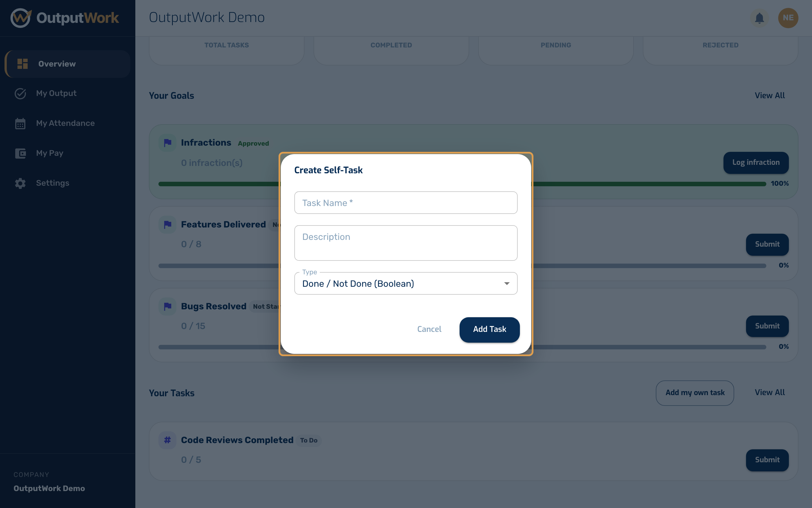Image resolution: width=812 pixels, height=508 pixels.
Task: Open the notifications bell
Action: coord(759,18)
